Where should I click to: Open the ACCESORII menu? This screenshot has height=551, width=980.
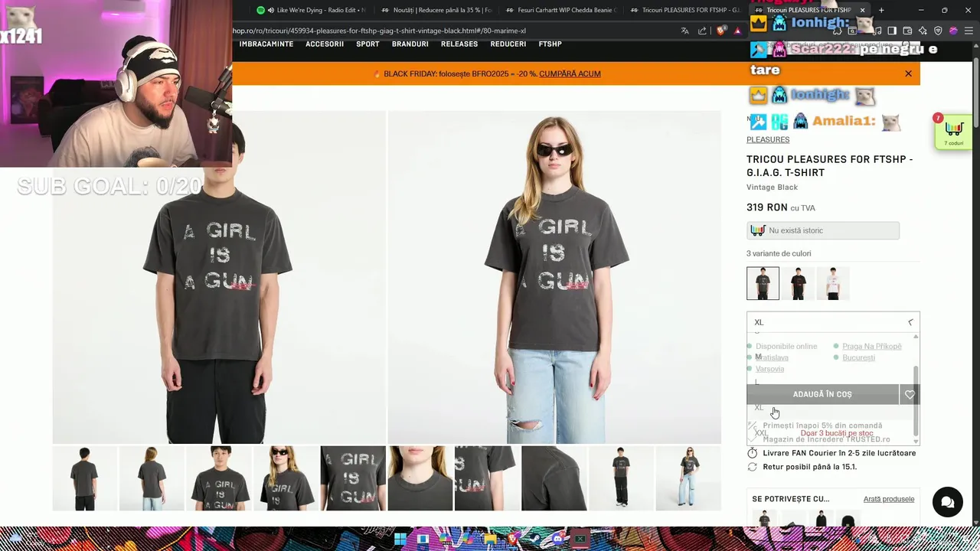pyautogui.click(x=325, y=44)
